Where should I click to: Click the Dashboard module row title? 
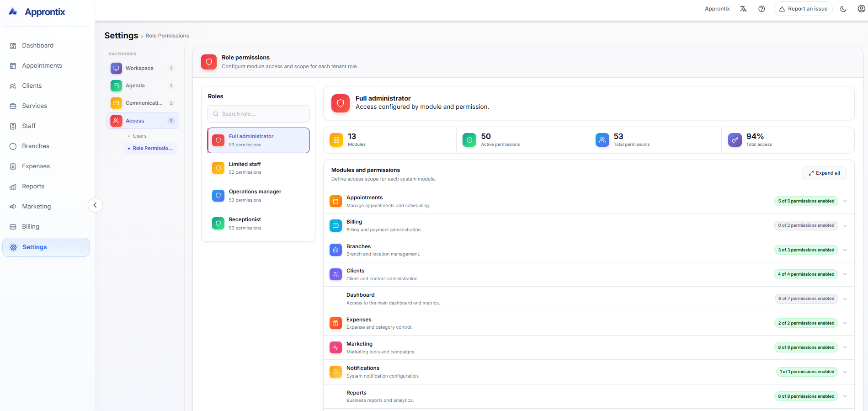(361, 295)
